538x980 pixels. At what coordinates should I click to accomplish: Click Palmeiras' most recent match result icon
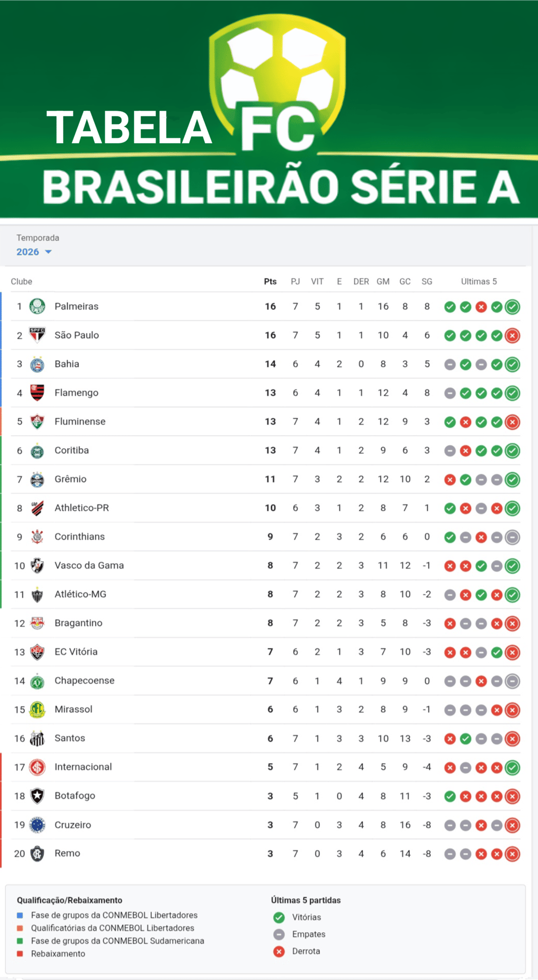pos(512,307)
